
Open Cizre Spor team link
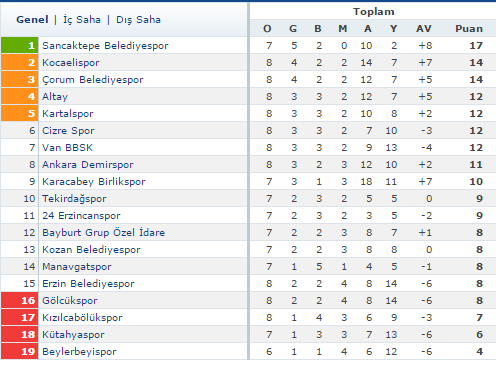coord(68,131)
